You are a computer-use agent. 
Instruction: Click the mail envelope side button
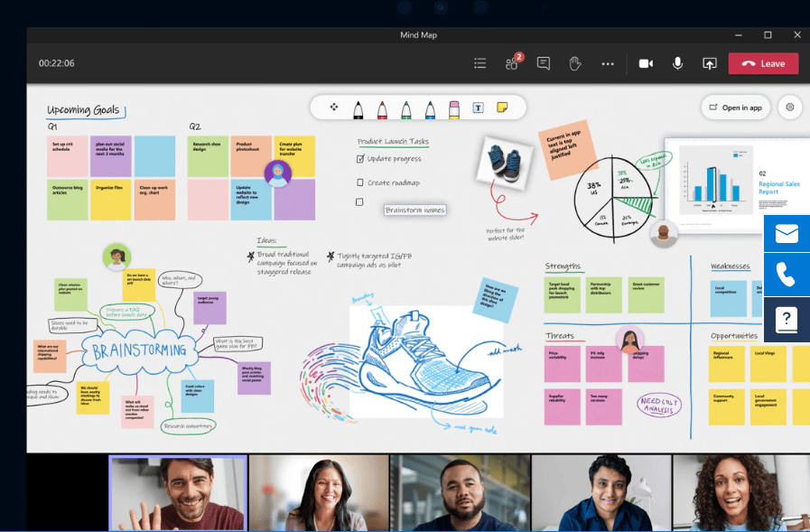point(787,233)
